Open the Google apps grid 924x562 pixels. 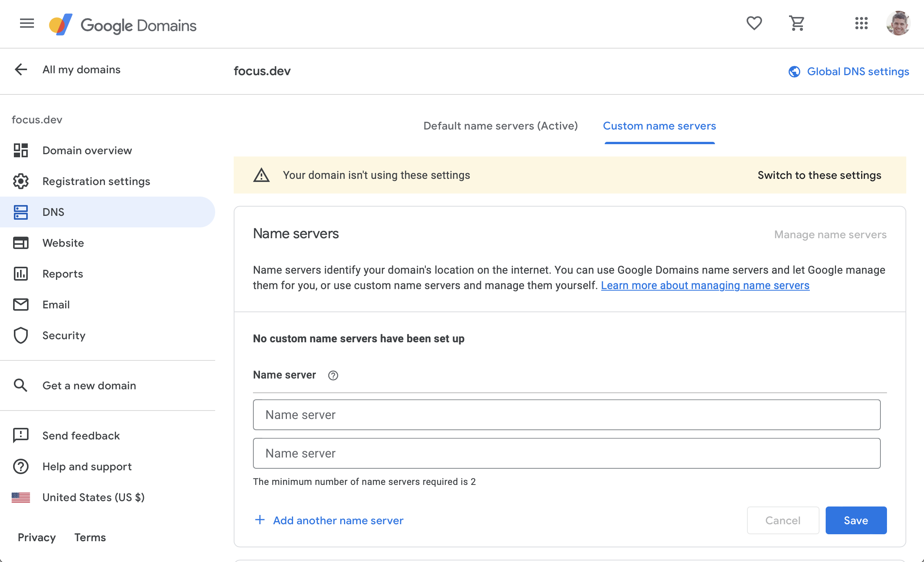(x=861, y=24)
